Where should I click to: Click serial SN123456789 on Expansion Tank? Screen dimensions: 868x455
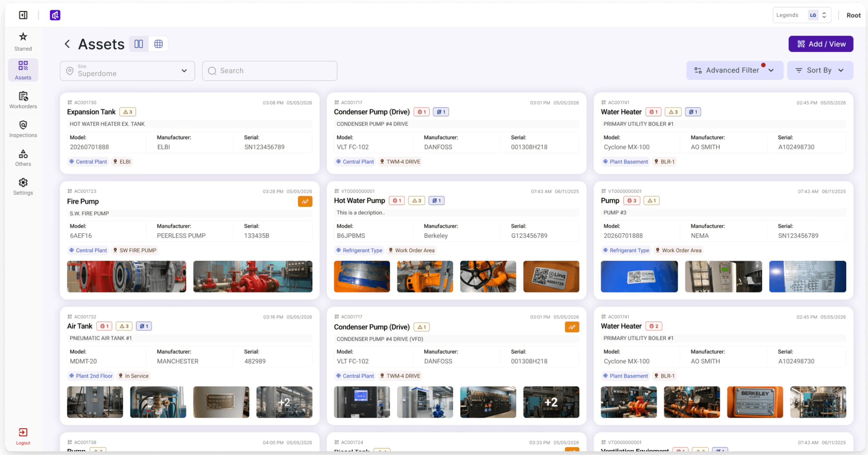point(264,147)
